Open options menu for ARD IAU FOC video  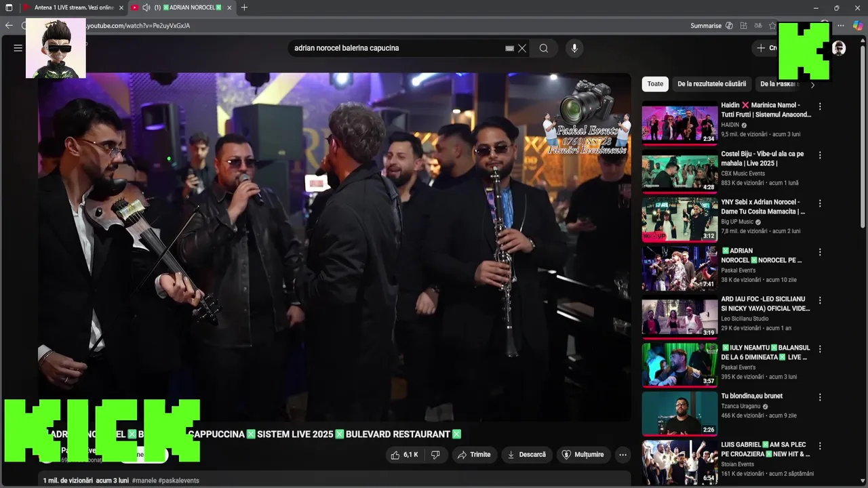(x=820, y=300)
